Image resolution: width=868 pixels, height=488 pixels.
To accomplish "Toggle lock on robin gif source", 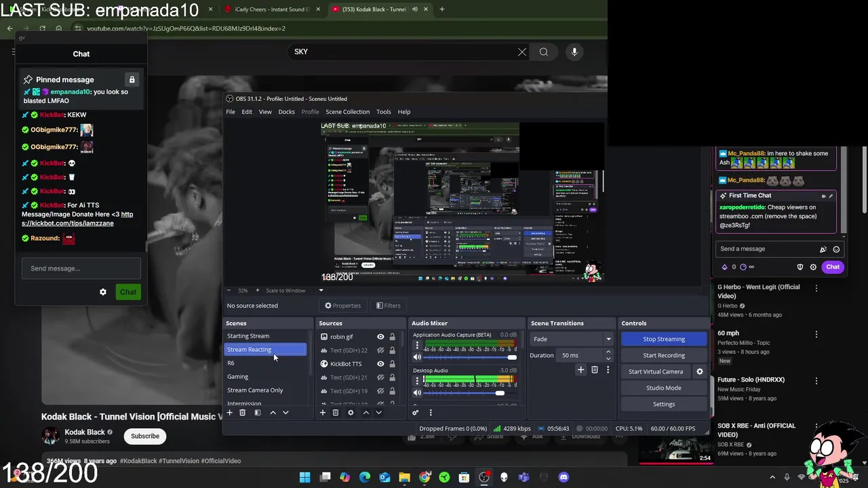I will tap(392, 337).
